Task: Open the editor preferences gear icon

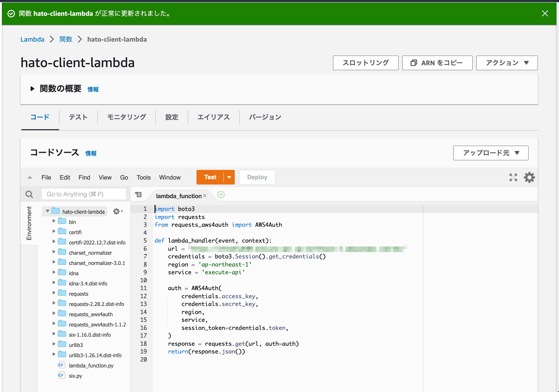Action: pyautogui.click(x=529, y=177)
